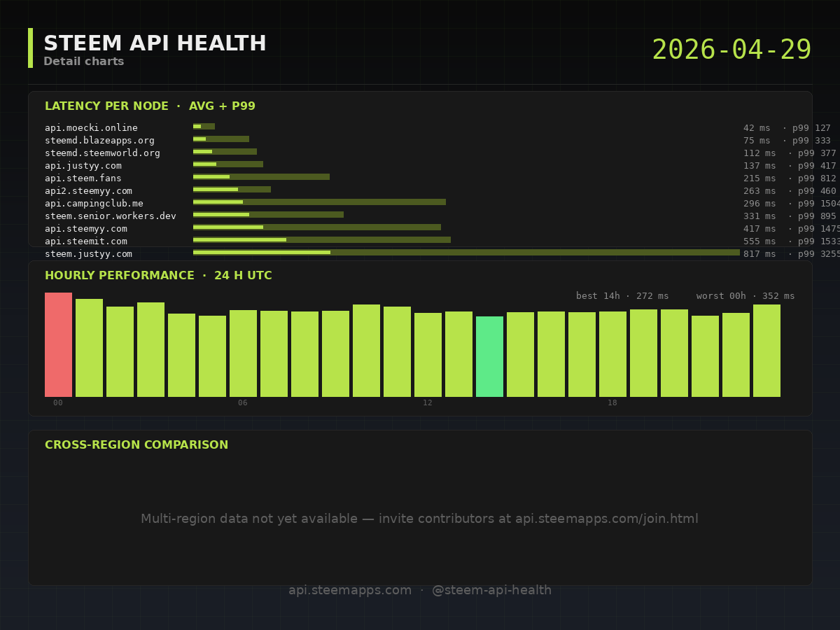Click the 2026-04-29 date display

731,50
